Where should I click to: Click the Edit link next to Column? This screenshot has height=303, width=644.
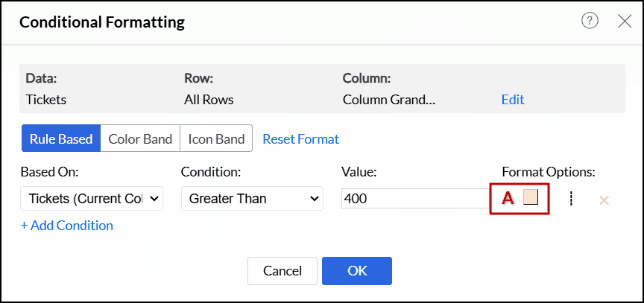click(x=513, y=99)
